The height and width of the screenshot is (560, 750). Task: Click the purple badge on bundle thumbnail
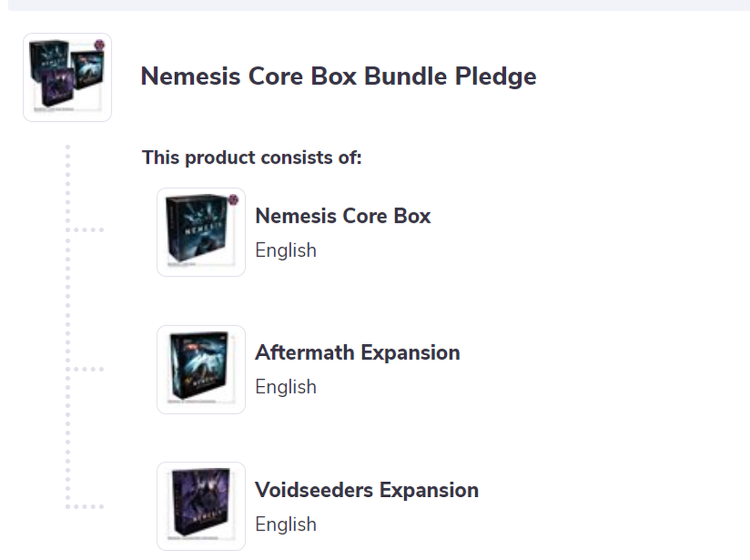click(100, 45)
